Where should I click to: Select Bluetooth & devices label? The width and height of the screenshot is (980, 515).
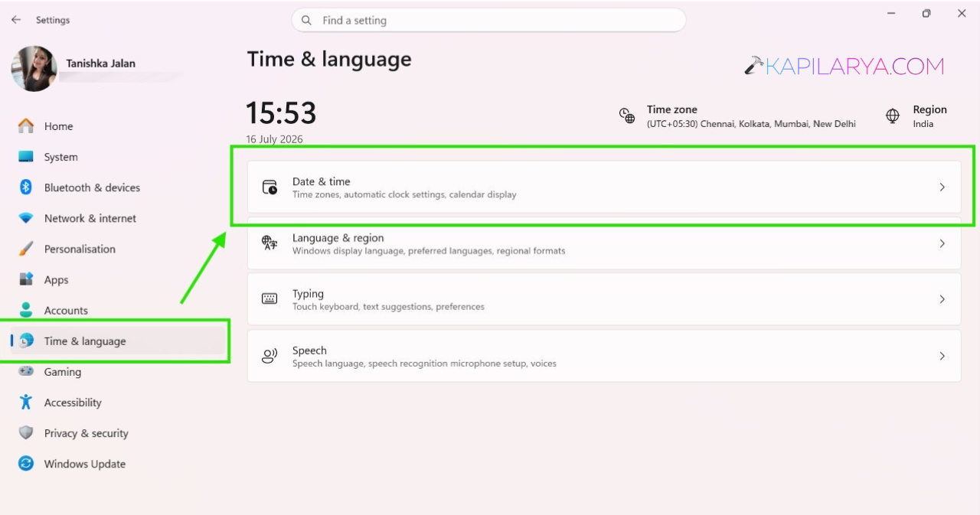pyautogui.click(x=92, y=187)
